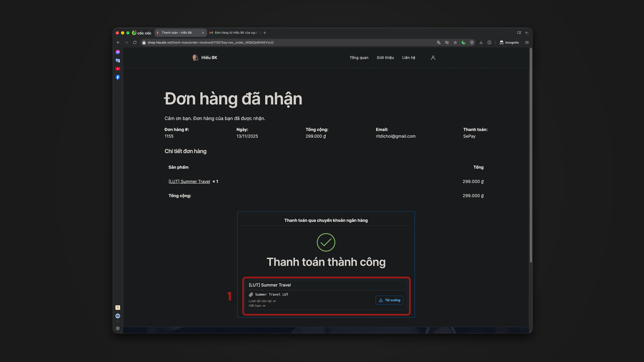Toggle the green dark mode moon icon
The width and height of the screenshot is (644, 362).
tap(464, 43)
